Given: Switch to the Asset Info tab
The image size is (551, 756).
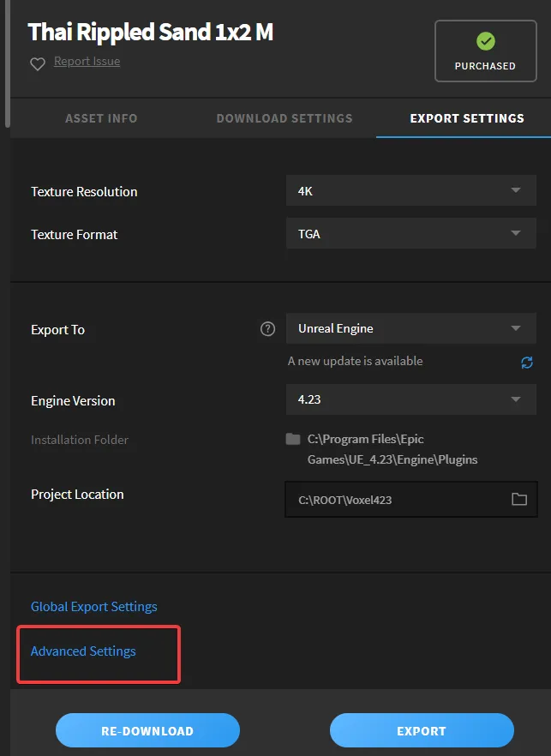Looking at the screenshot, I should coord(101,118).
